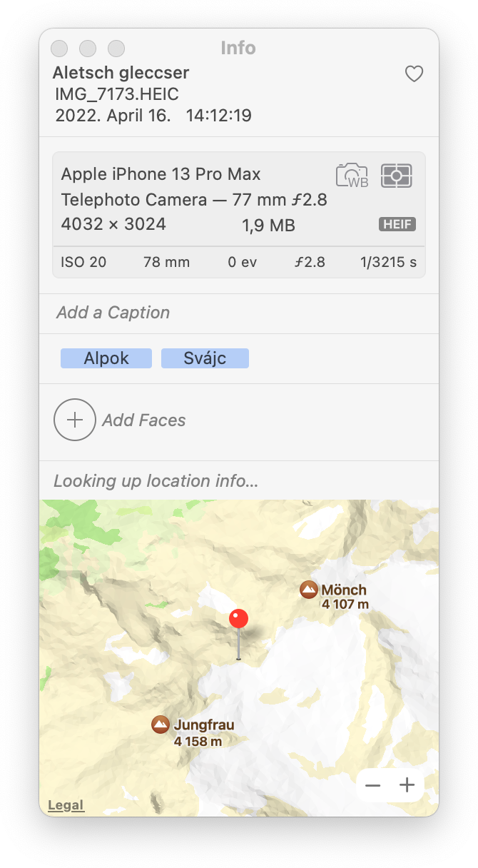Mark photo as favorite with heart icon
Image resolution: width=478 pixels, height=868 pixels.
point(414,74)
